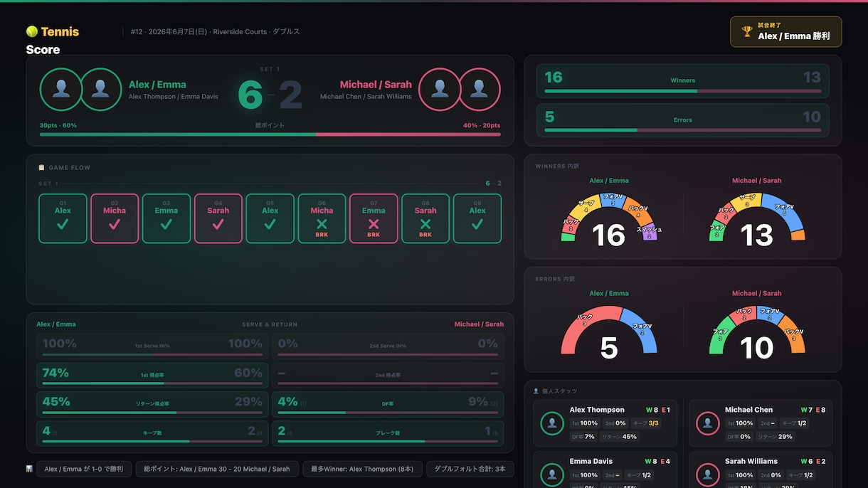Click the ダブルフォルト合計: 3本 chip
This screenshot has width=868, height=488.
point(470,469)
